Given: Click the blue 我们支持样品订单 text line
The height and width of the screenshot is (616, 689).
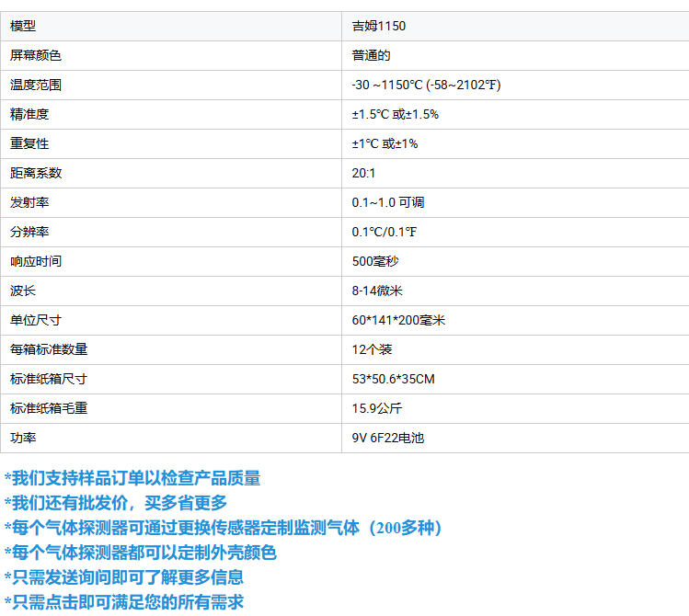Looking at the screenshot, I should coord(132,478).
